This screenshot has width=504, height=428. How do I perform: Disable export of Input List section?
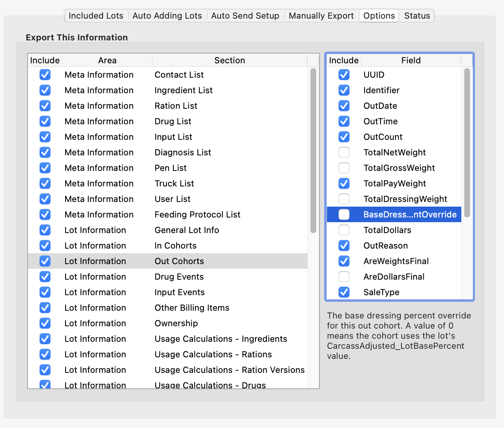[x=45, y=137]
